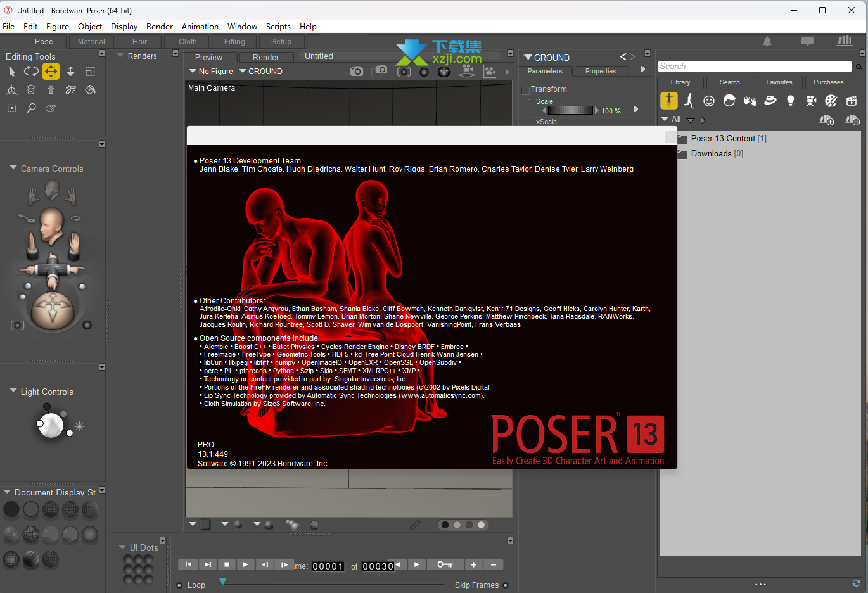Image resolution: width=868 pixels, height=593 pixels.
Task: Click the Remove Library books-minus icon
Action: pos(853,119)
